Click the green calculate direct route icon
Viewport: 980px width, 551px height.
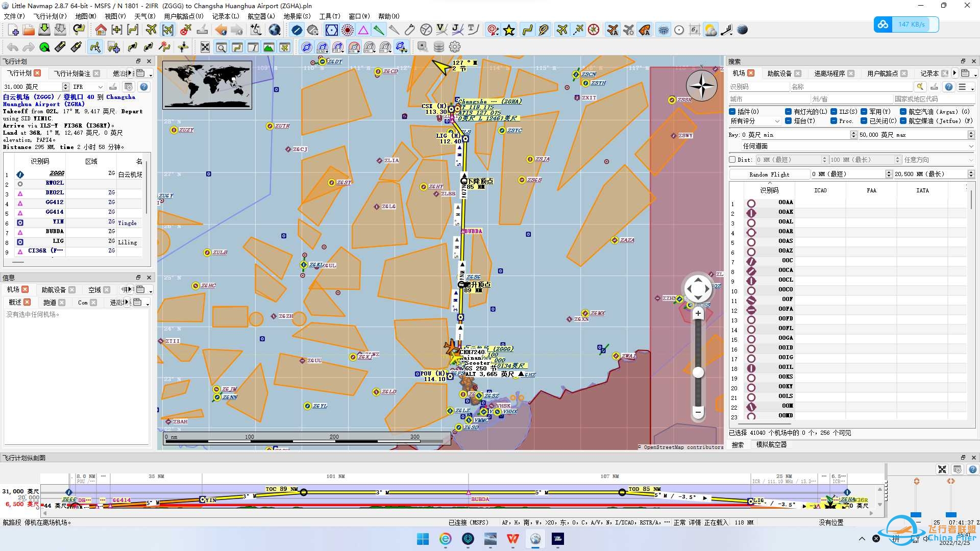point(44,47)
